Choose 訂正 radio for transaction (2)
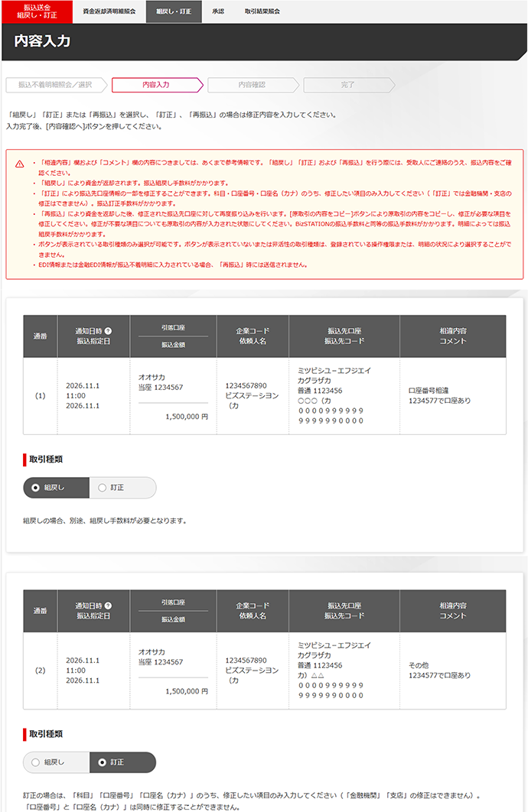The height and width of the screenshot is (812, 528). click(102, 762)
